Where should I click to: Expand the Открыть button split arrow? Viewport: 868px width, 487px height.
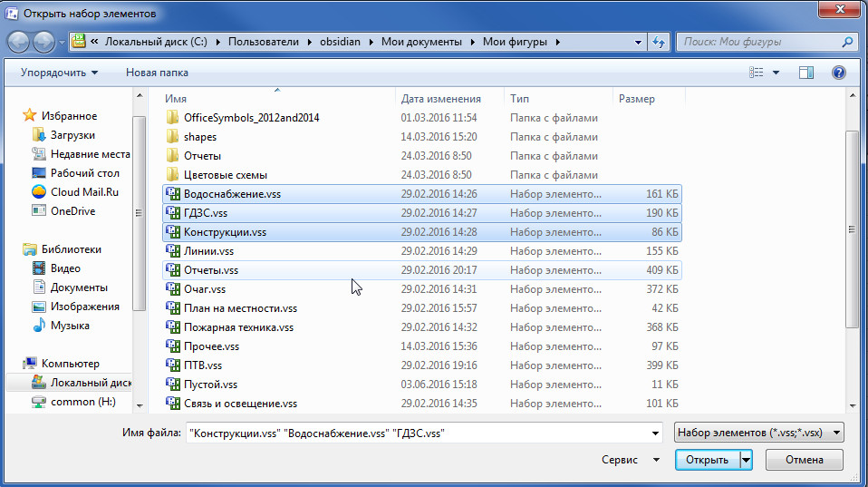(747, 460)
